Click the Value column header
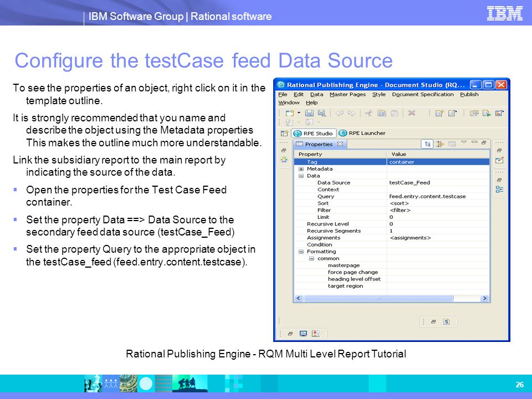532x399 pixels. coord(438,154)
